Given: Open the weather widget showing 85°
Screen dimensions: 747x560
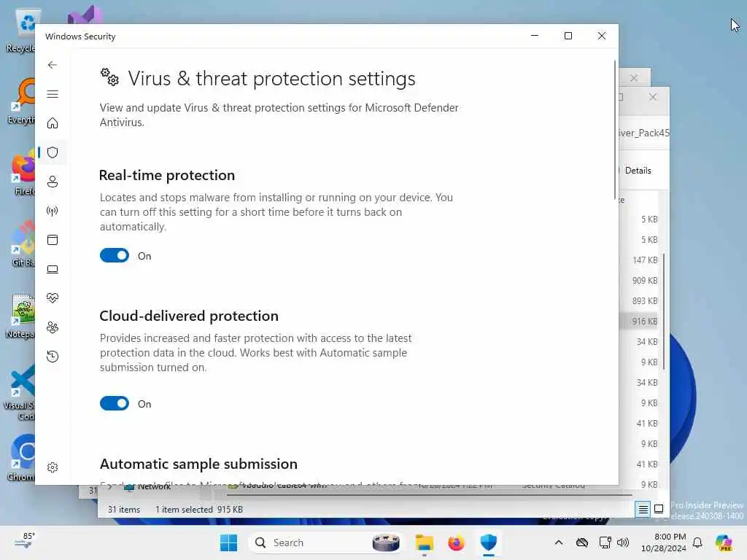Looking at the screenshot, I should [25, 541].
